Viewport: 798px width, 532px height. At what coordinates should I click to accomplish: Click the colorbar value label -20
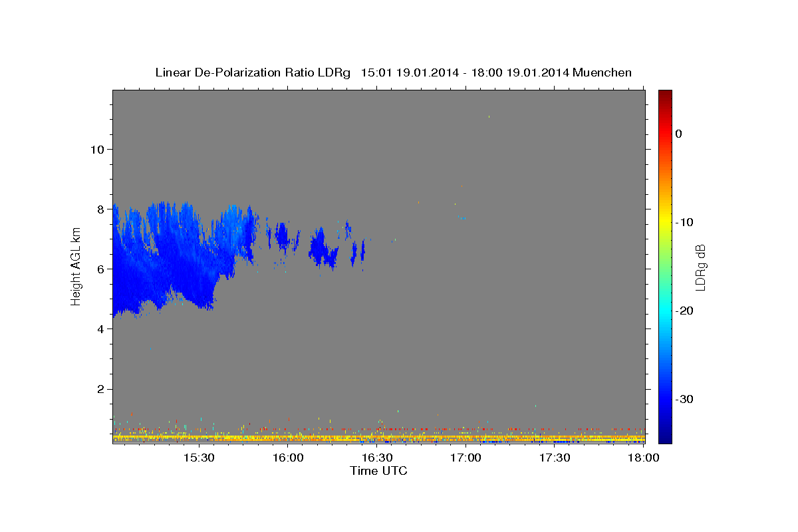[x=684, y=311]
